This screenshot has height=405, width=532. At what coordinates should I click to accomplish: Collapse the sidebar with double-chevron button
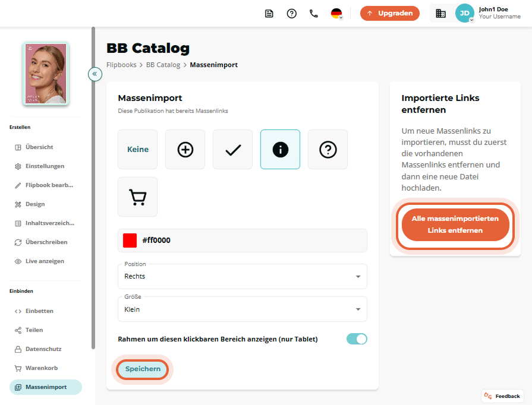tap(95, 74)
